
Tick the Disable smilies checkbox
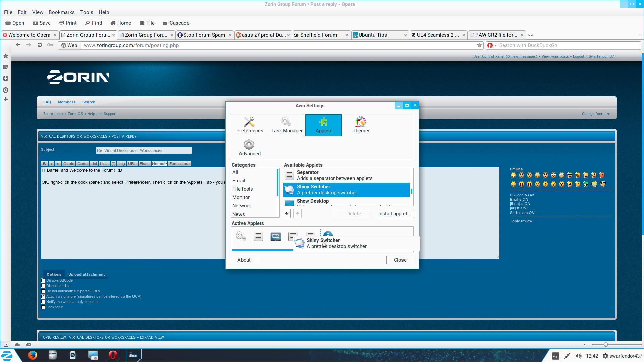(43, 286)
